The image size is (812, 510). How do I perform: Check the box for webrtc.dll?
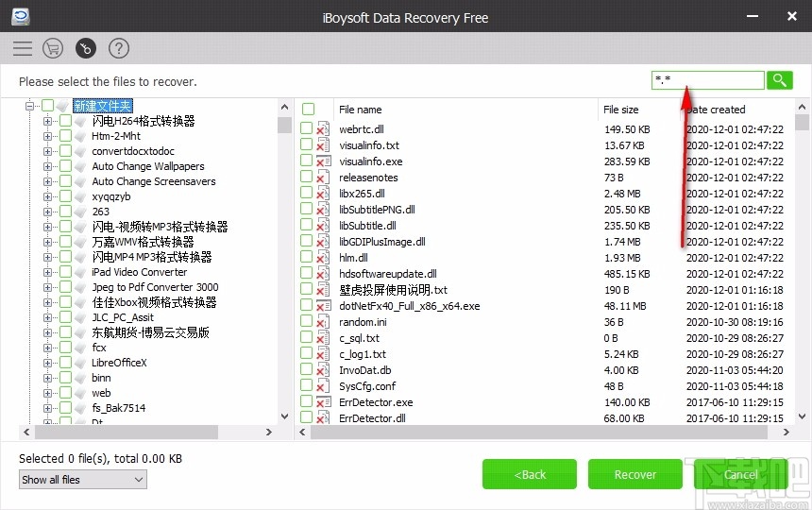tap(307, 127)
